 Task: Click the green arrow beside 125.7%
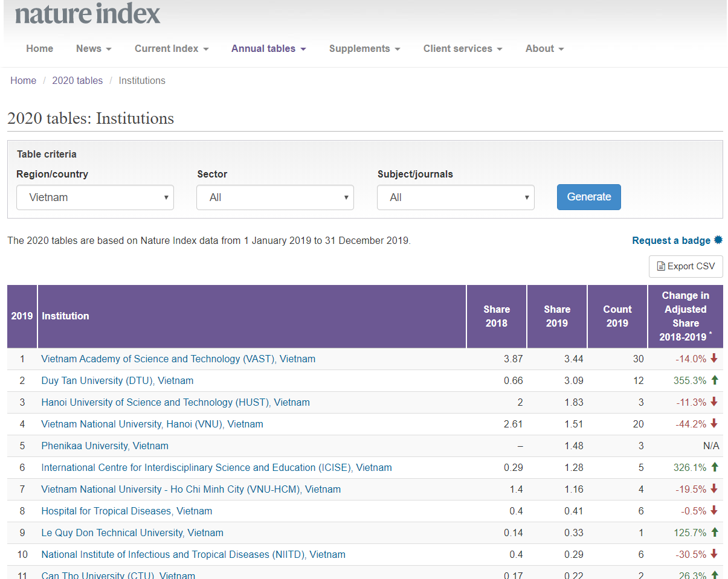point(714,532)
